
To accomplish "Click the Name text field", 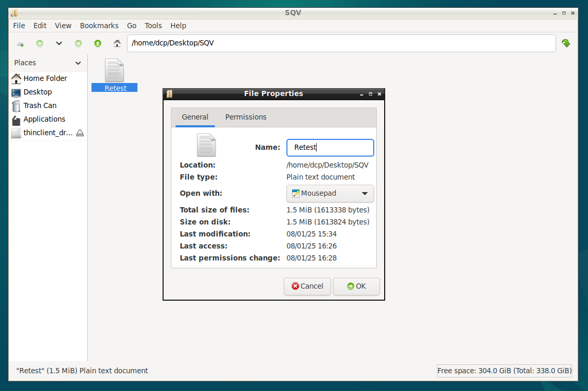I will pyautogui.click(x=330, y=148).
